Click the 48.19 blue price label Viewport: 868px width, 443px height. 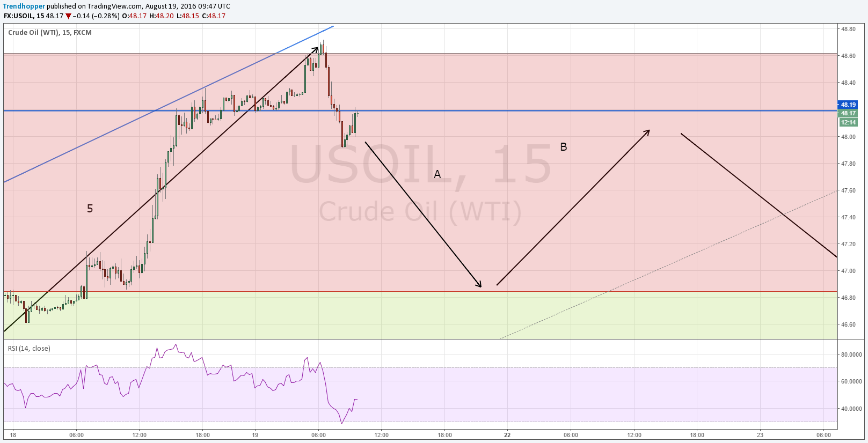pyautogui.click(x=848, y=105)
